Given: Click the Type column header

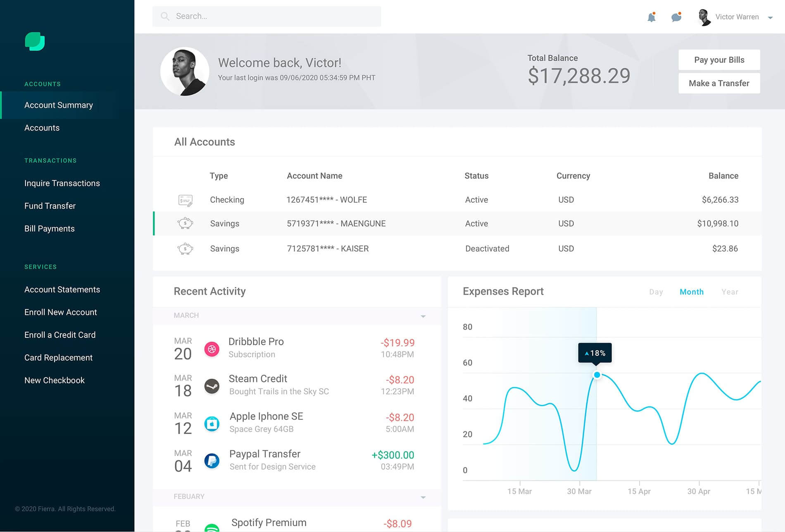Looking at the screenshot, I should pos(219,176).
